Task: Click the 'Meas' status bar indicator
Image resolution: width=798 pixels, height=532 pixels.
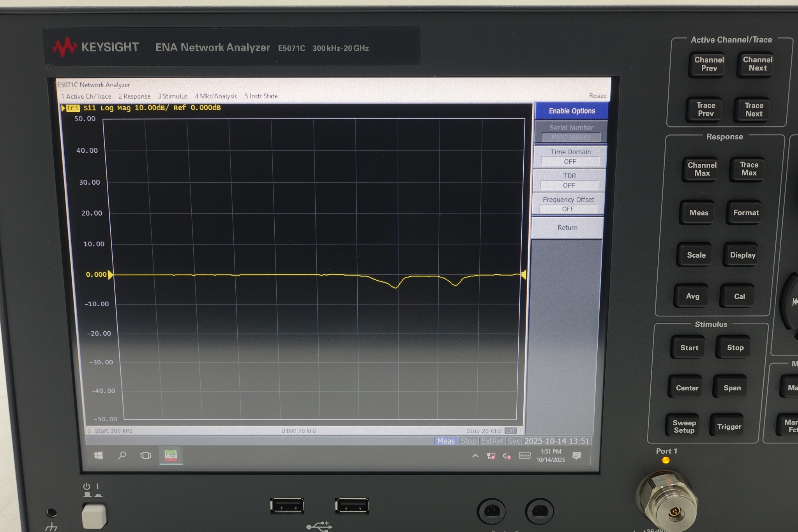Action: coord(445,441)
